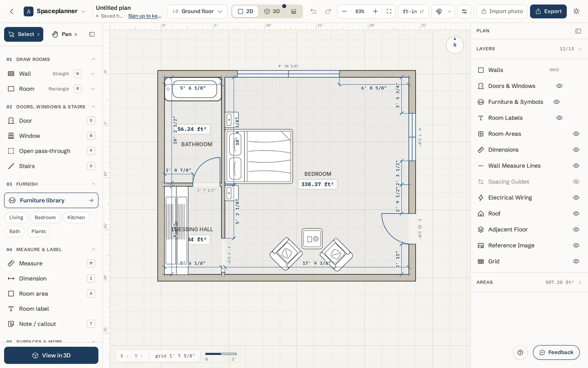Switch to 2D view

(245, 11)
